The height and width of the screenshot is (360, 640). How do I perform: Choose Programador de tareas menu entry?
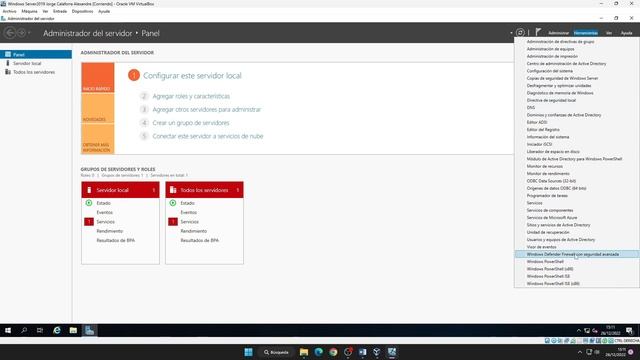point(547,196)
